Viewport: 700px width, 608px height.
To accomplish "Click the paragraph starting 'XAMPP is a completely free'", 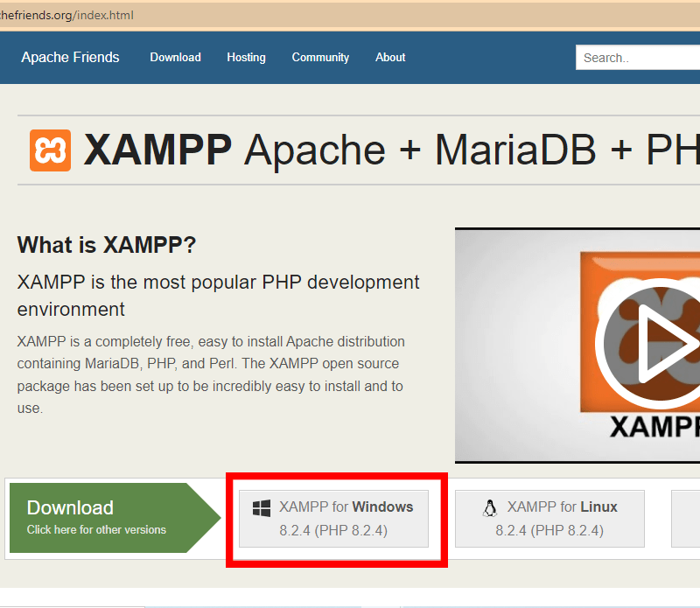I will (211, 374).
